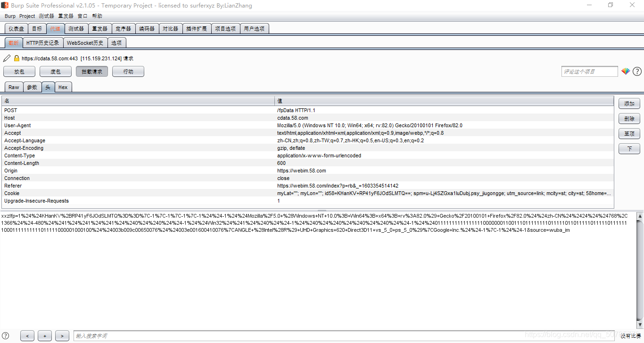The image size is (644, 343).
Task: Open the 帮助 menu
Action: tap(97, 16)
